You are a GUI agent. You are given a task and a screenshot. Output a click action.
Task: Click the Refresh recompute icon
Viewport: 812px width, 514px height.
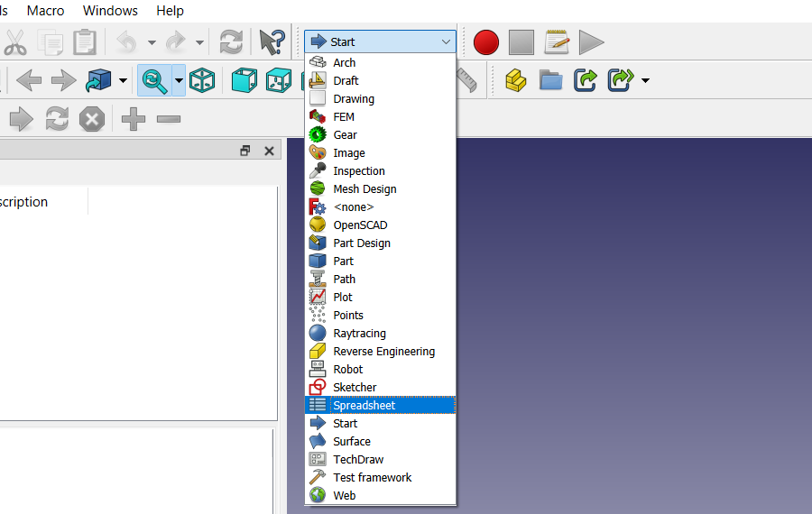coord(231,42)
